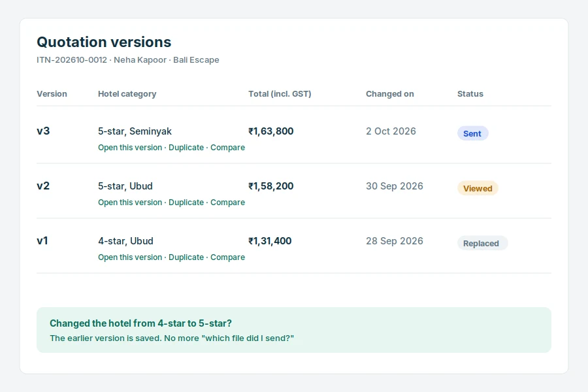
Task: Click the ITN-202610-0012 itinerary subtitle
Action: coord(128,60)
